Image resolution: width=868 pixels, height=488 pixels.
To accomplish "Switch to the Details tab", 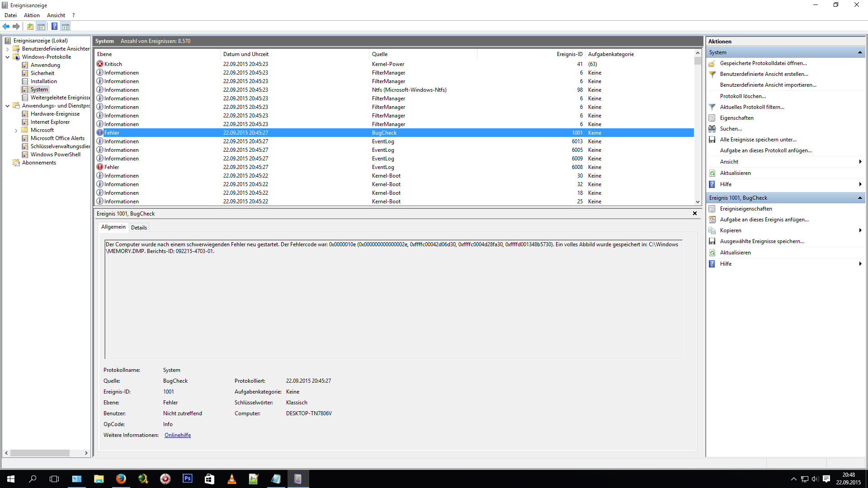I will (x=139, y=228).
